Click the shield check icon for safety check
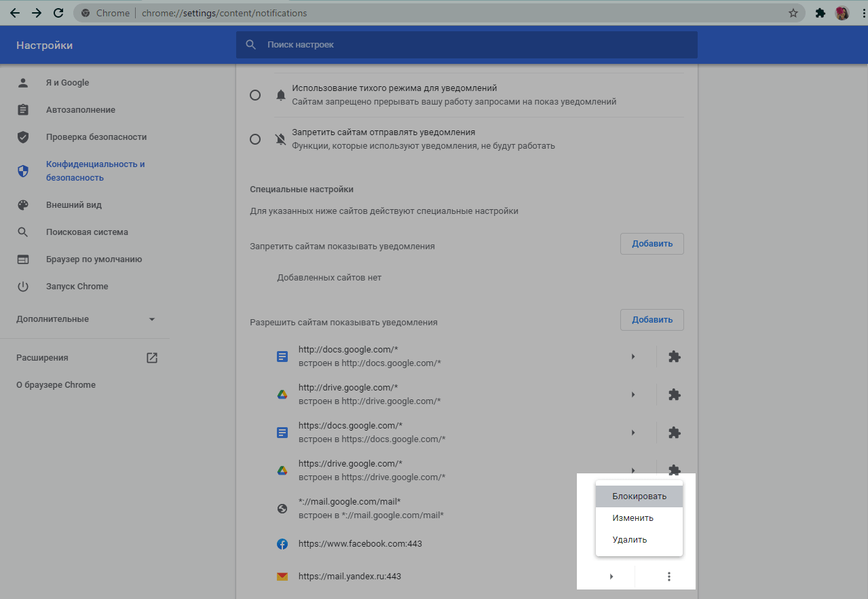 [23, 137]
